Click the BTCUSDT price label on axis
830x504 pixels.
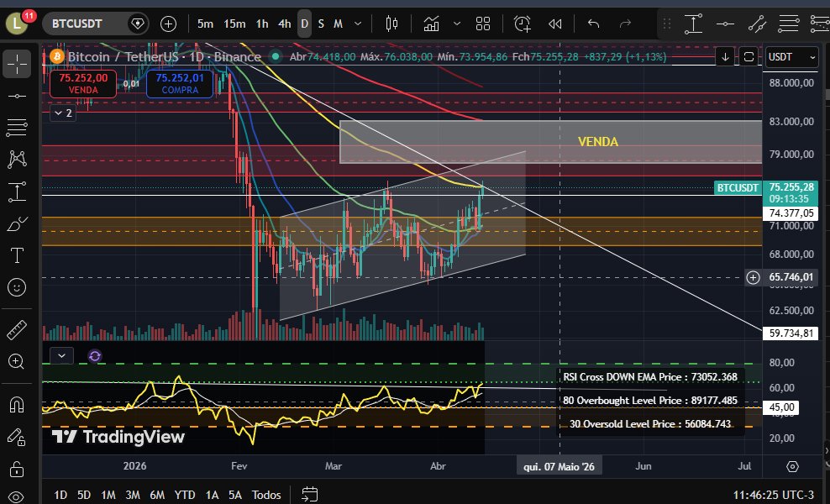point(737,188)
